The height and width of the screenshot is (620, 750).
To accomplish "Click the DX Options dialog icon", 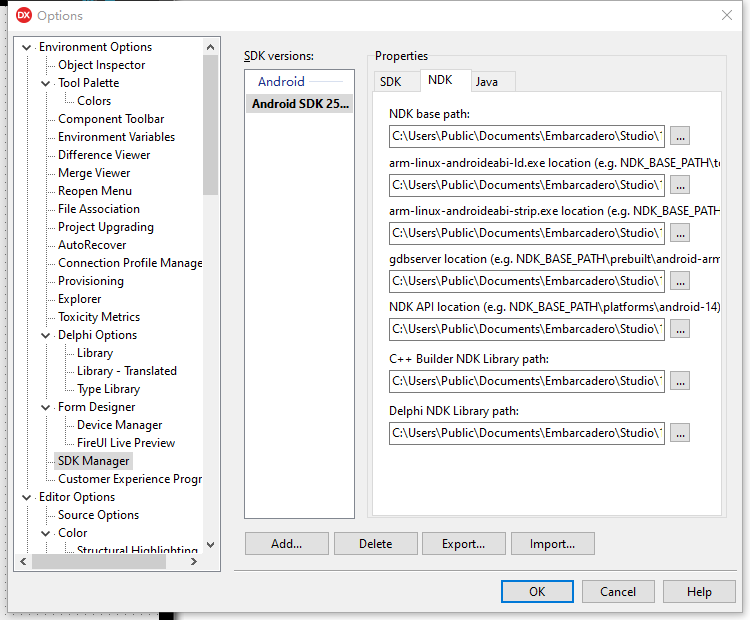I will pos(23,15).
